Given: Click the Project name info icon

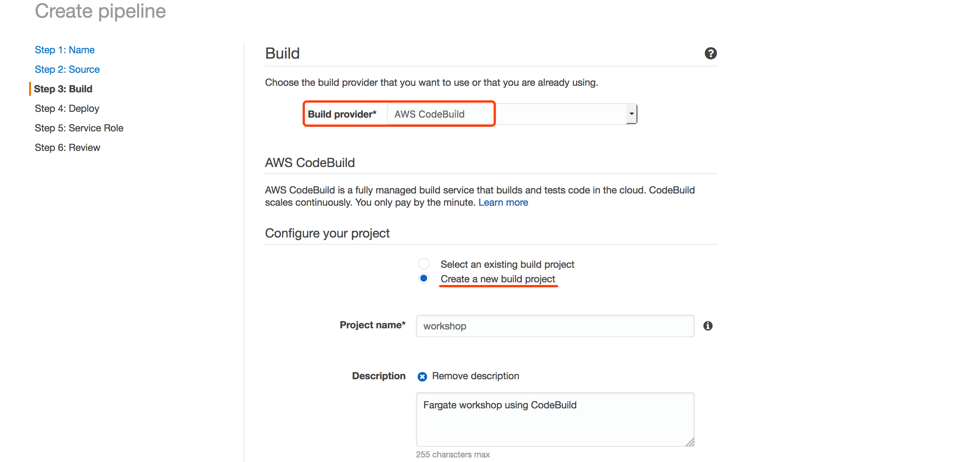Looking at the screenshot, I should pos(708,326).
